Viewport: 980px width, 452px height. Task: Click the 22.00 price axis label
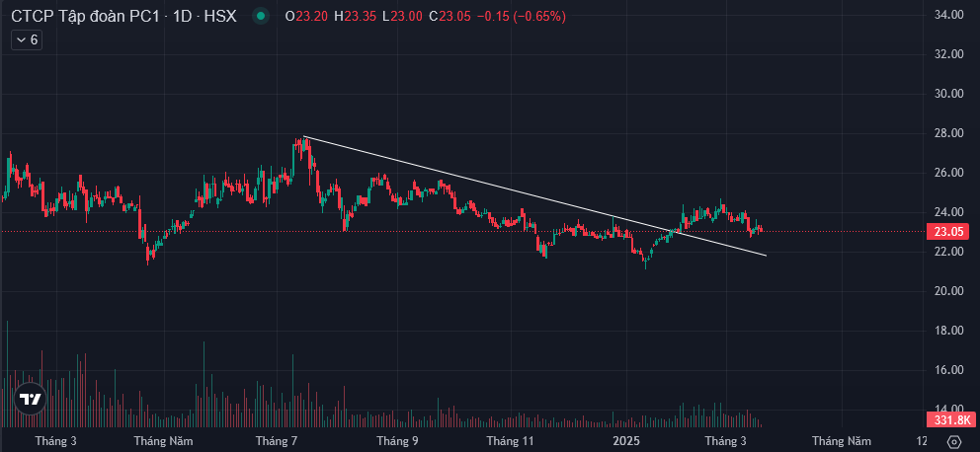[x=948, y=252]
